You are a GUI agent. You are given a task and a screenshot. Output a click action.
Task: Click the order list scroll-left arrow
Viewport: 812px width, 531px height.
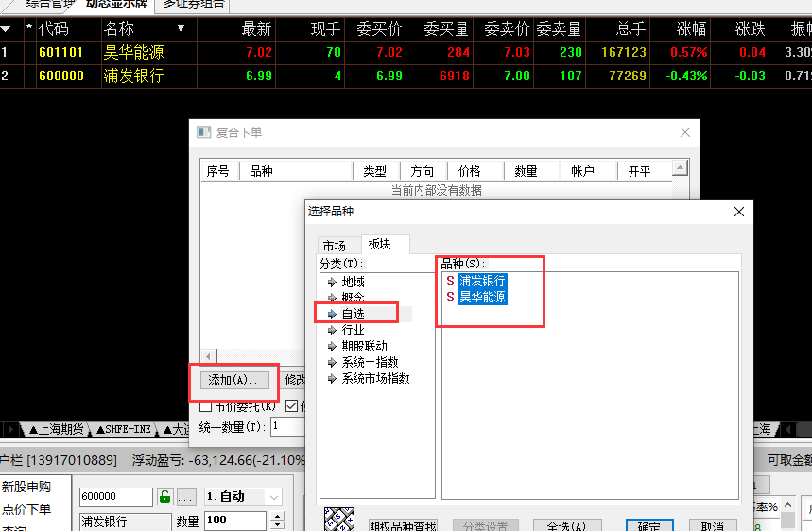pyautogui.click(x=209, y=356)
